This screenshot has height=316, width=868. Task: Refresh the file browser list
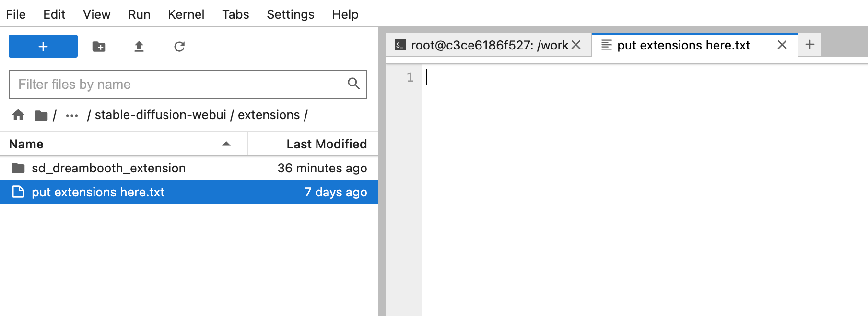click(179, 46)
